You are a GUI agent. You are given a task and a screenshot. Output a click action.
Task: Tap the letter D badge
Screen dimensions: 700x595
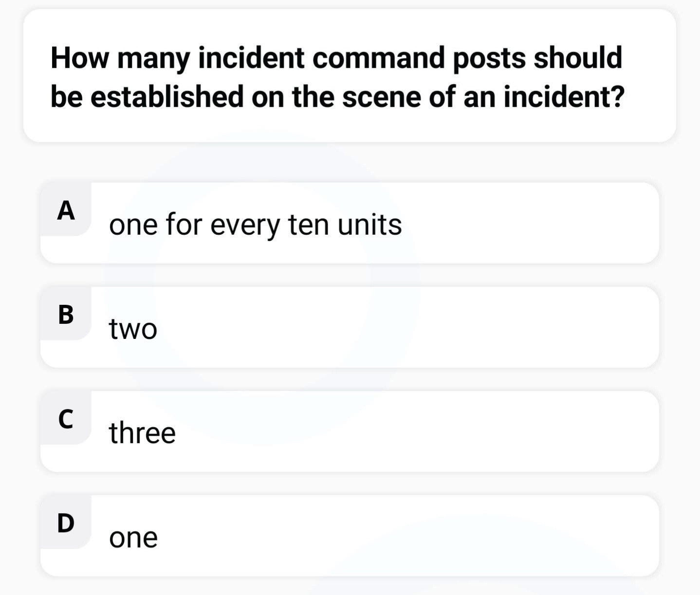[x=66, y=522]
